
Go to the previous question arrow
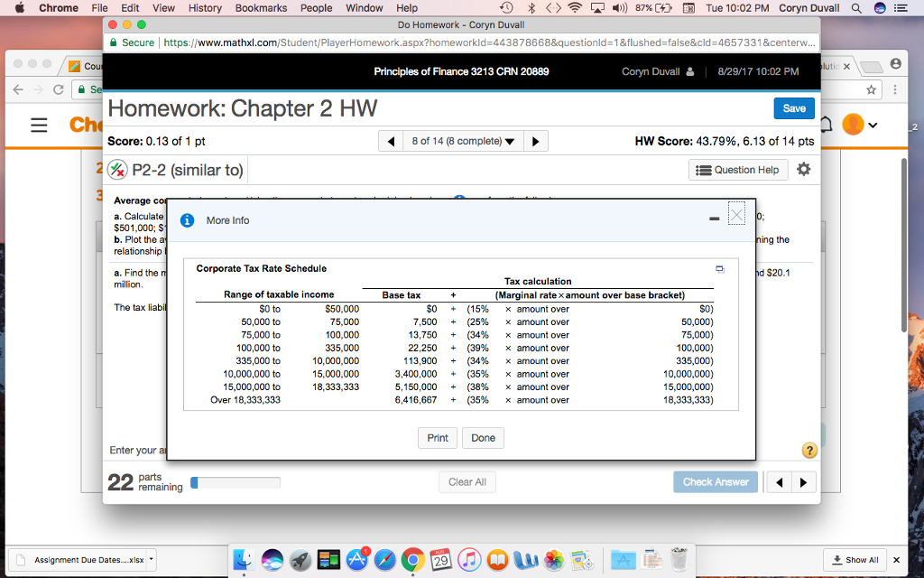[390, 141]
